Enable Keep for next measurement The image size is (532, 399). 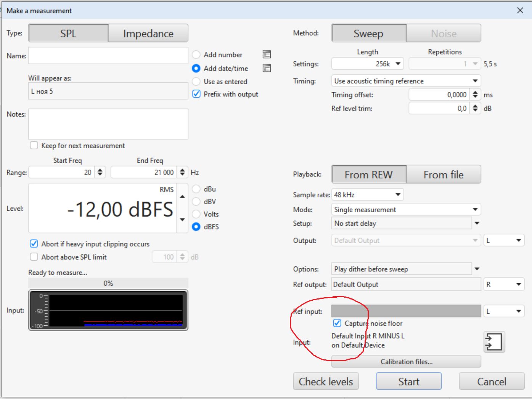point(34,146)
